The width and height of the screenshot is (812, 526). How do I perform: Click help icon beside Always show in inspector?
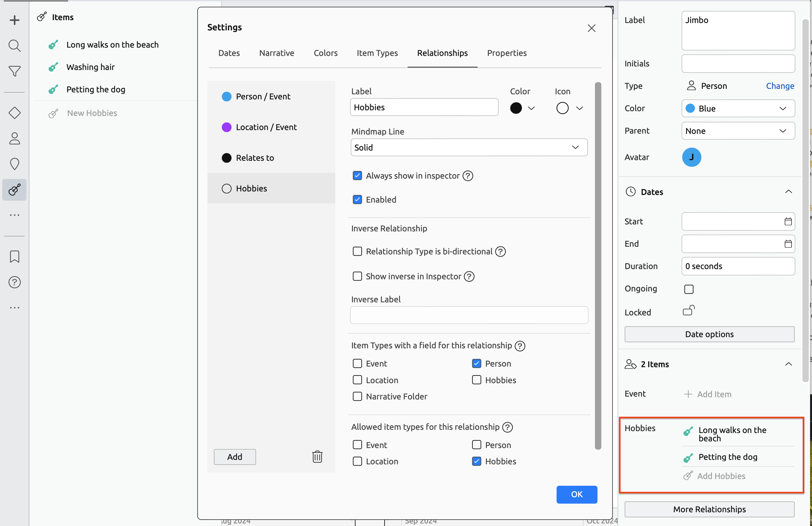[467, 176]
